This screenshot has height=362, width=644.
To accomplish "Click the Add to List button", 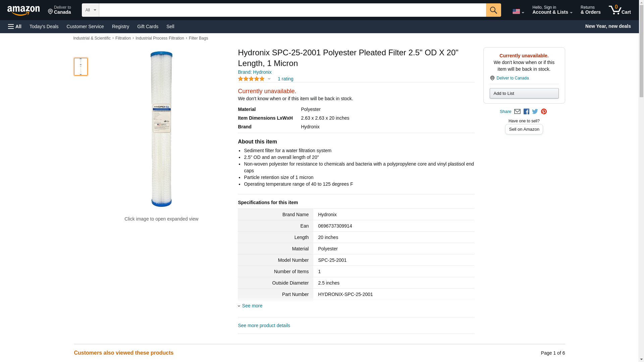I will 524,93.
